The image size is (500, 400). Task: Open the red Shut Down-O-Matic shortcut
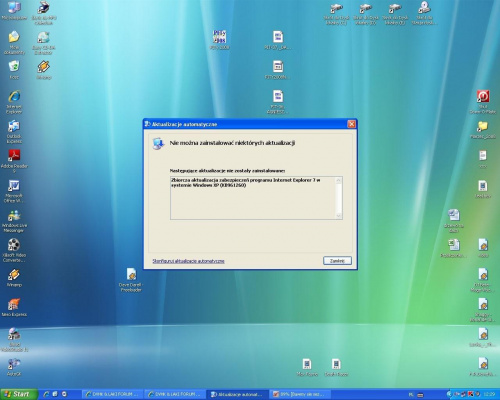click(x=483, y=102)
